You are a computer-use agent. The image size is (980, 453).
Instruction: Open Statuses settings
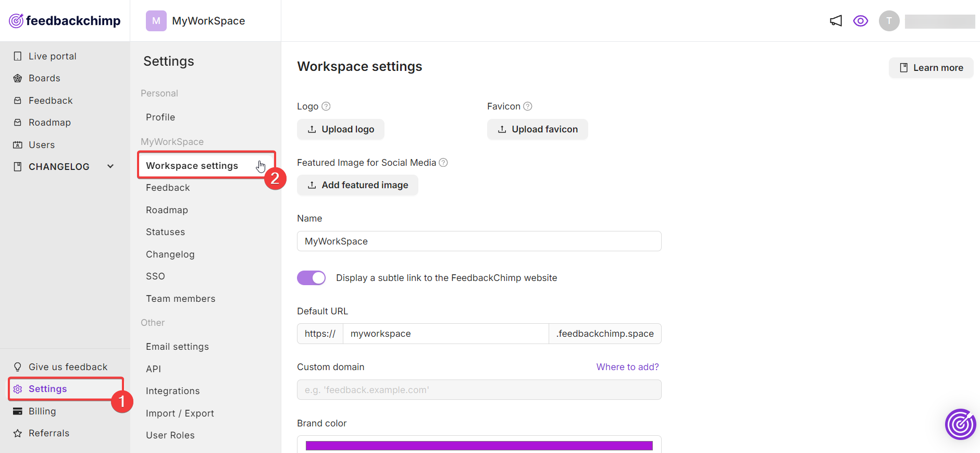pyautogui.click(x=165, y=232)
